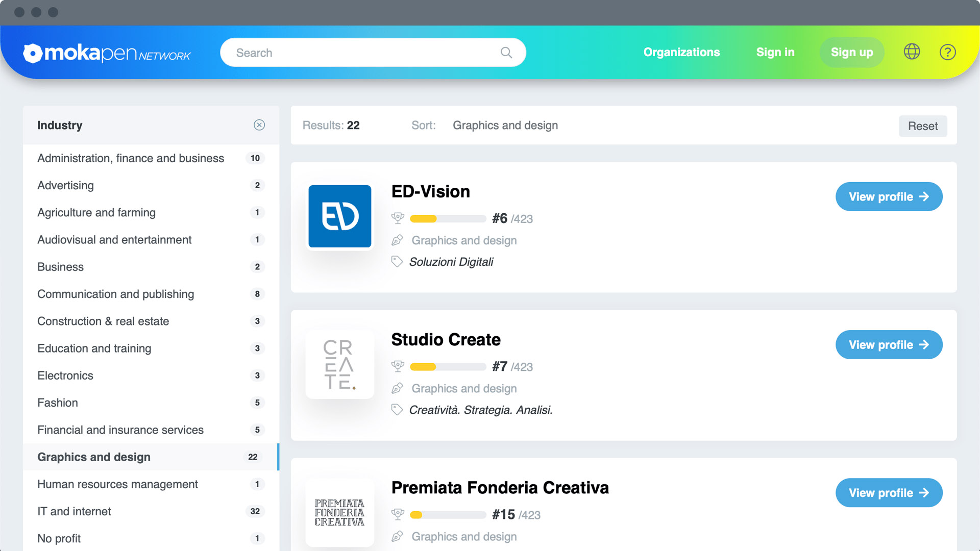Click View profile button for ED-Vision
Screen dimensions: 980x551
click(x=889, y=196)
